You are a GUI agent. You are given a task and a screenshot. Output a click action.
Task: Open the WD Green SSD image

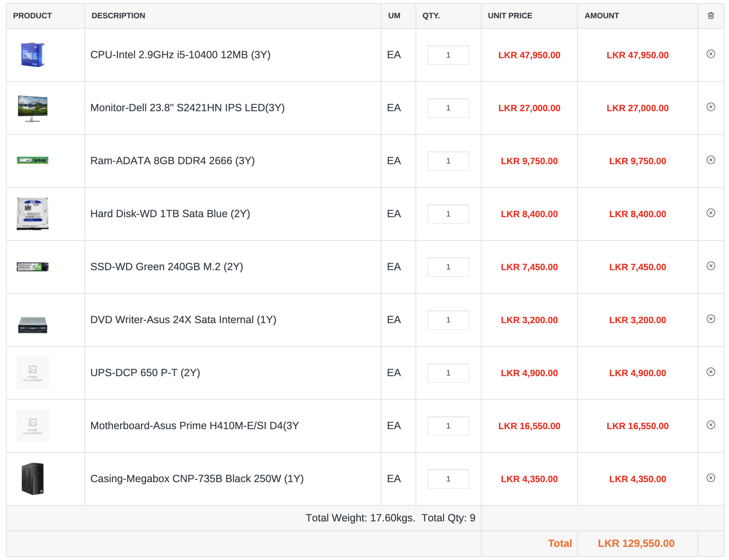pos(33,267)
